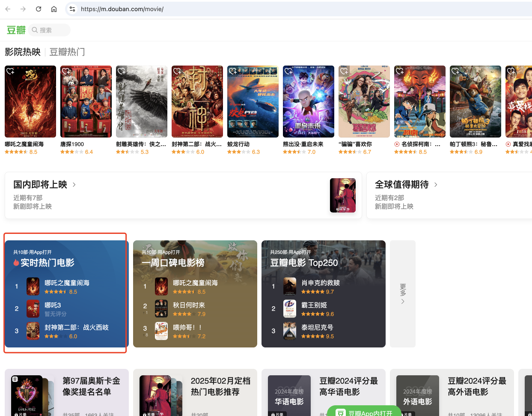
Task: Toggle wishlist heart on 蛟龙行动 poster
Action: pyautogui.click(x=233, y=71)
